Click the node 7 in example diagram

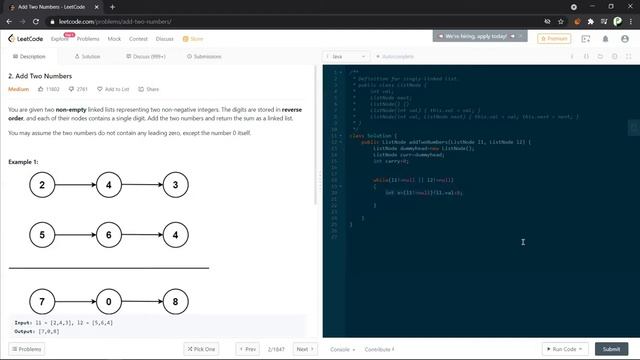[x=42, y=302]
